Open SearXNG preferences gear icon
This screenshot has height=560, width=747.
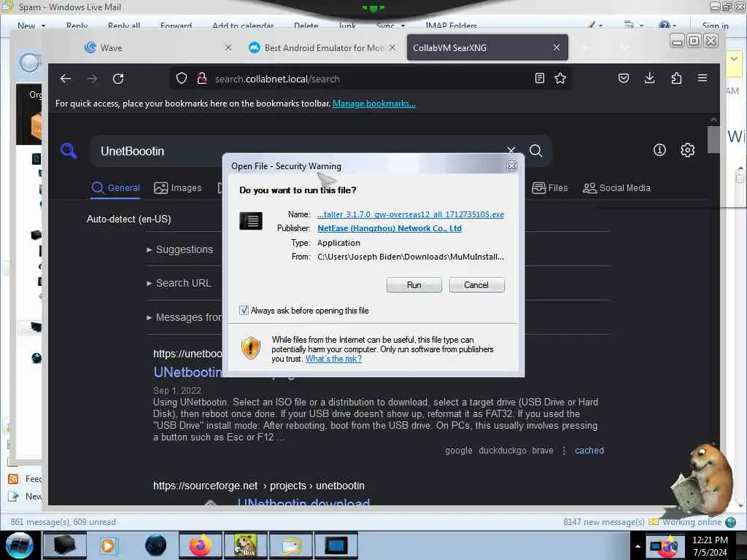coord(687,150)
